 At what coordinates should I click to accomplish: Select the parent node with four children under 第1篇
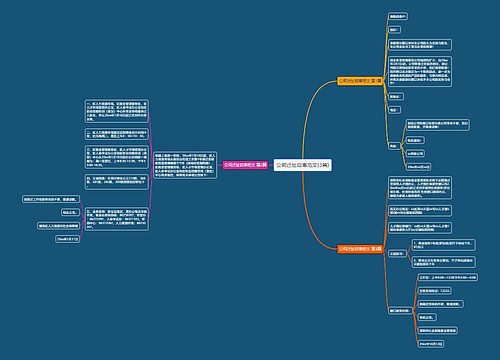coord(394,146)
